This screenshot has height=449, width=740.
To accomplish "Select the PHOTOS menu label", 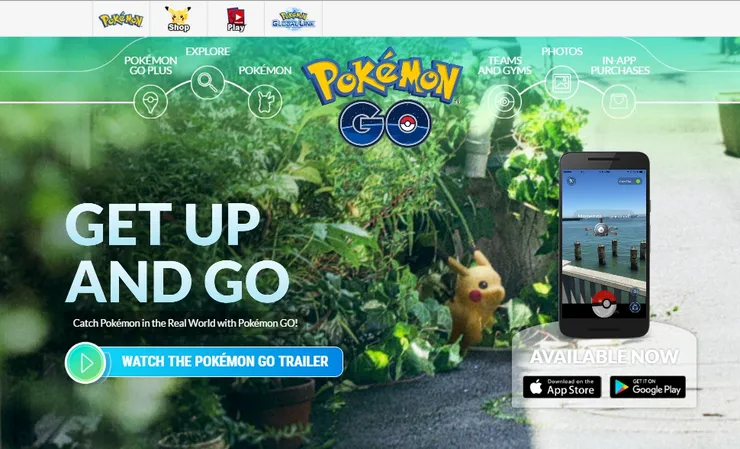I will [x=562, y=51].
